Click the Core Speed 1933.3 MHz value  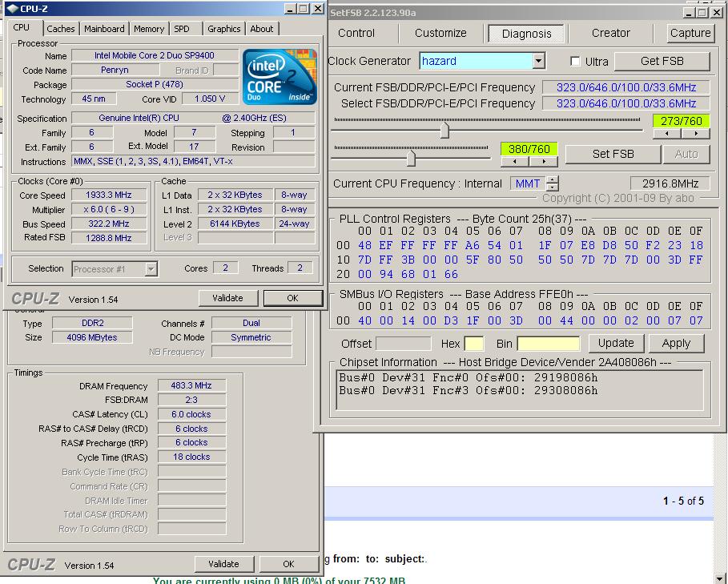109,195
